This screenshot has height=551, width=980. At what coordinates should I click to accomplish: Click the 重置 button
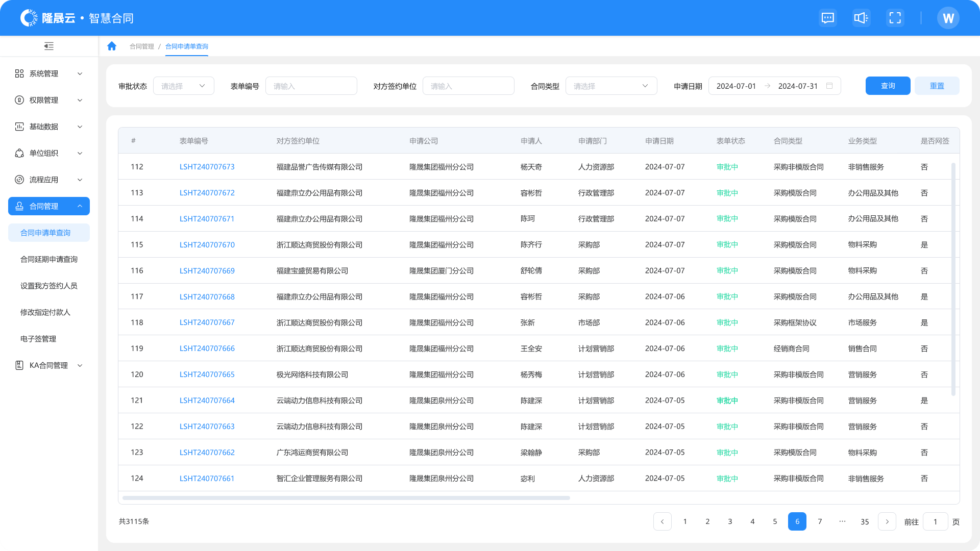point(937,86)
